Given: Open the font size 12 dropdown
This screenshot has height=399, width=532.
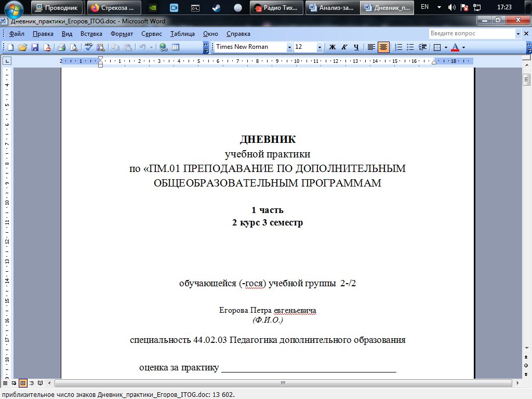Looking at the screenshot, I should 320,47.
